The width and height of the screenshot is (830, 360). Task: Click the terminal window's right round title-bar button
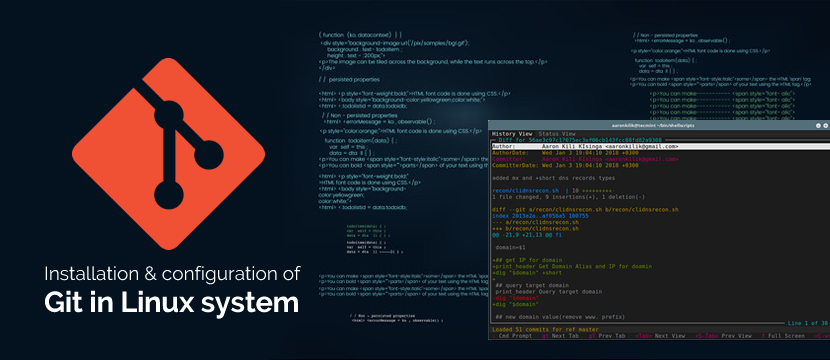click(826, 125)
